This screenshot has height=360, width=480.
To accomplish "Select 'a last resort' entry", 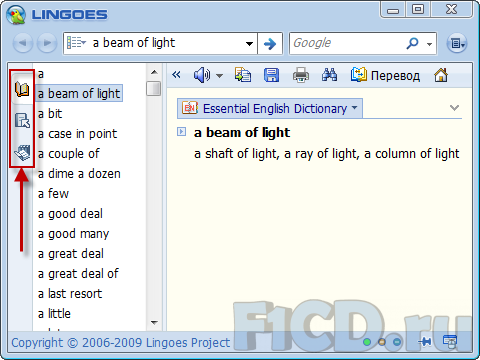I will (x=70, y=294).
